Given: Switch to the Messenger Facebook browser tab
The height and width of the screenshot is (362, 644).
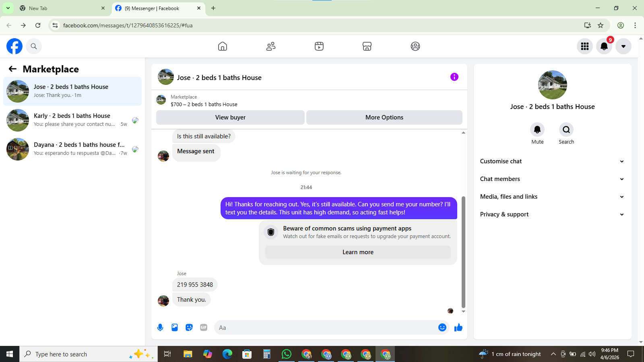Looking at the screenshot, I should click(158, 8).
